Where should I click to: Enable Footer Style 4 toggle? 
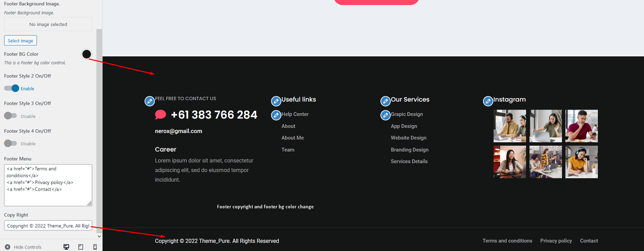click(x=10, y=143)
